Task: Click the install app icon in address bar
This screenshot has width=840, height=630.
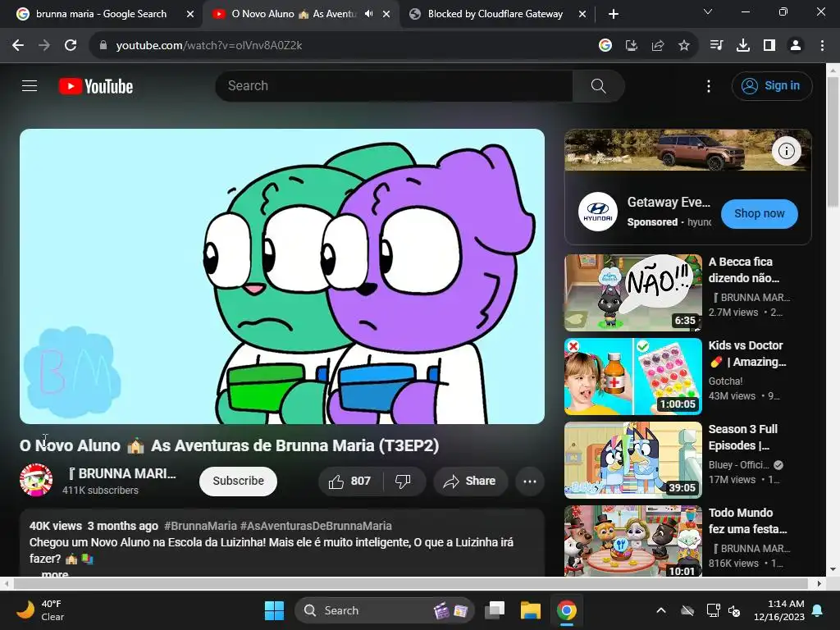Action: point(632,46)
